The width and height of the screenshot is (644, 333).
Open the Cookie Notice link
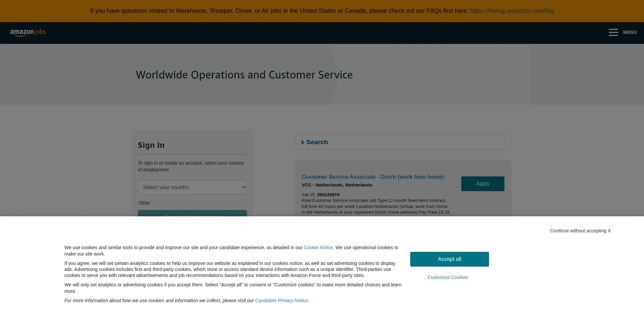click(x=318, y=247)
